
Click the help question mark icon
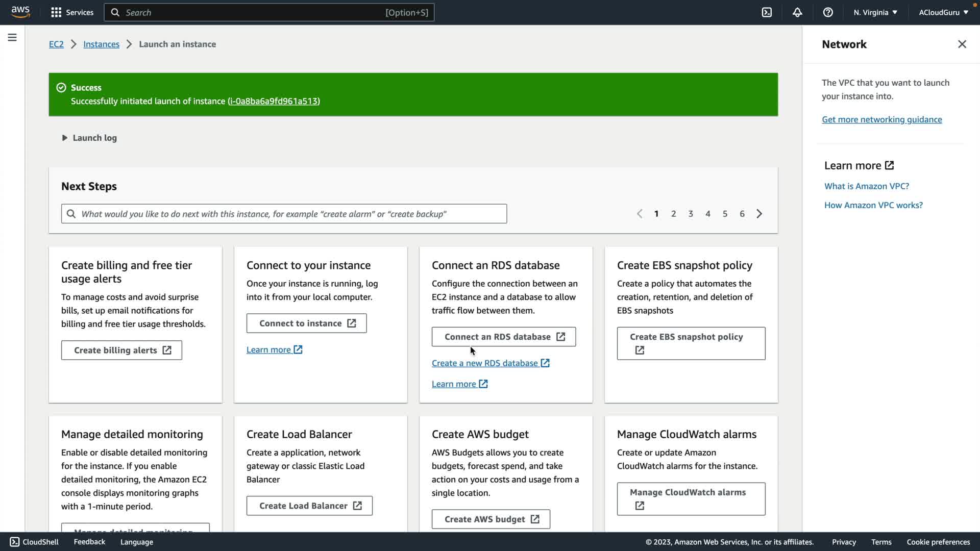pyautogui.click(x=828, y=12)
